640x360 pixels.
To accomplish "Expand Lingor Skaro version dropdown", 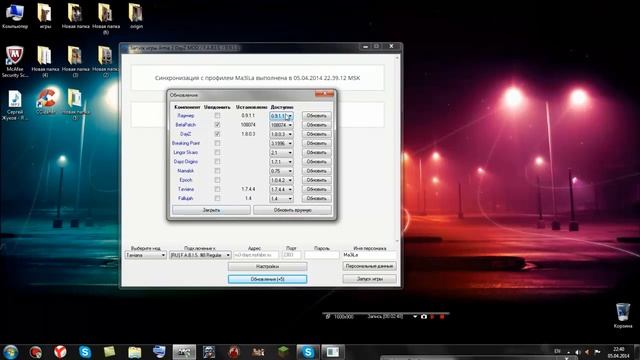I will (281, 152).
